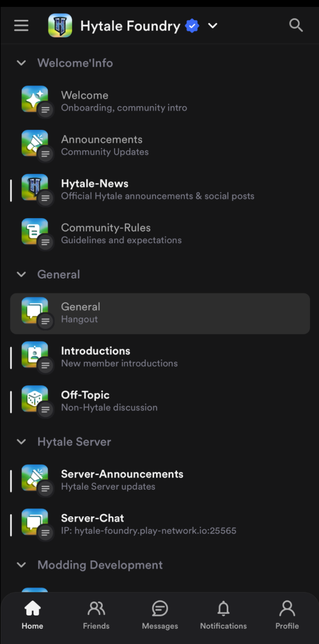The image size is (319, 644).
Task: Tap Onboarding, community intro description
Action: [x=124, y=108]
